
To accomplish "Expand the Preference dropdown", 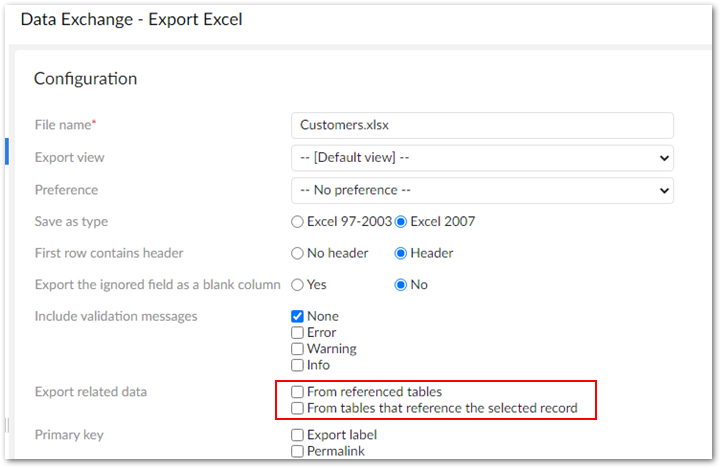I will pyautogui.click(x=481, y=189).
